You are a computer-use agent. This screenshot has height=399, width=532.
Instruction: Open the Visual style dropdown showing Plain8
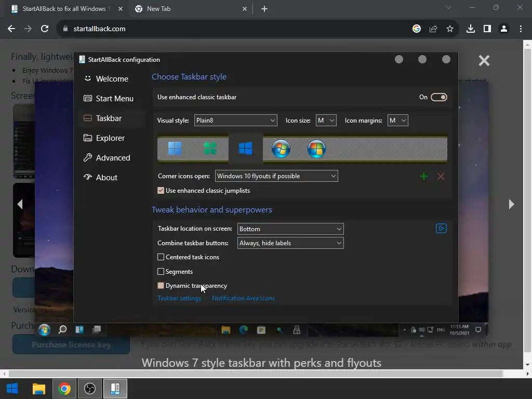pyautogui.click(x=235, y=121)
